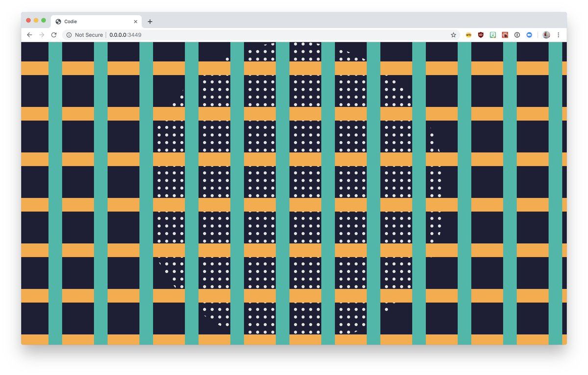Open the circled exclamation extension icon
The width and height of the screenshot is (588, 375).
click(517, 35)
